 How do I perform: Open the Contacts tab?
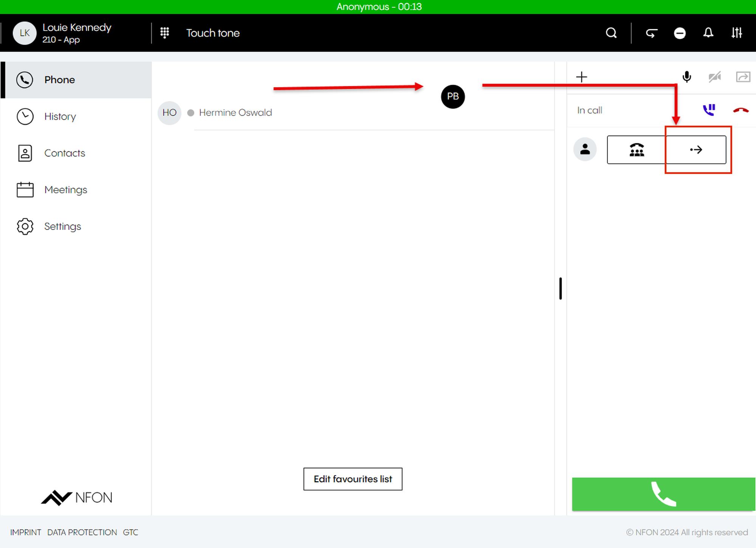tap(64, 153)
